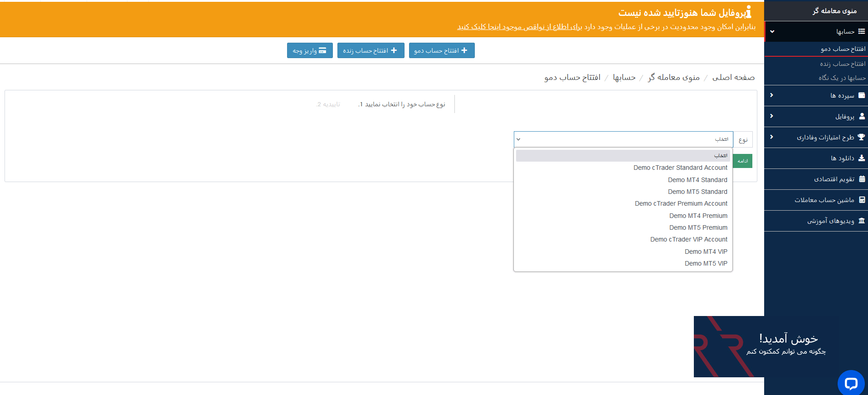Select Demo cTrader Premium Account option
The image size is (868, 395).
tap(681, 203)
